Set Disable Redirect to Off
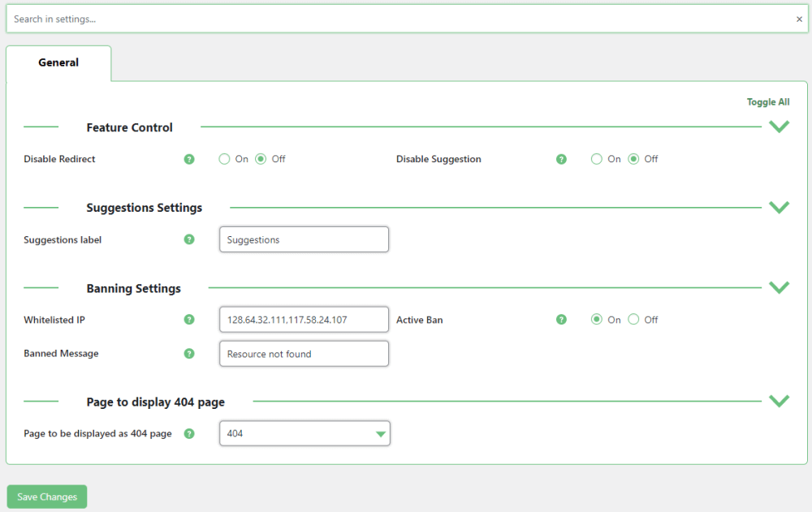812x512 pixels. 261,159
